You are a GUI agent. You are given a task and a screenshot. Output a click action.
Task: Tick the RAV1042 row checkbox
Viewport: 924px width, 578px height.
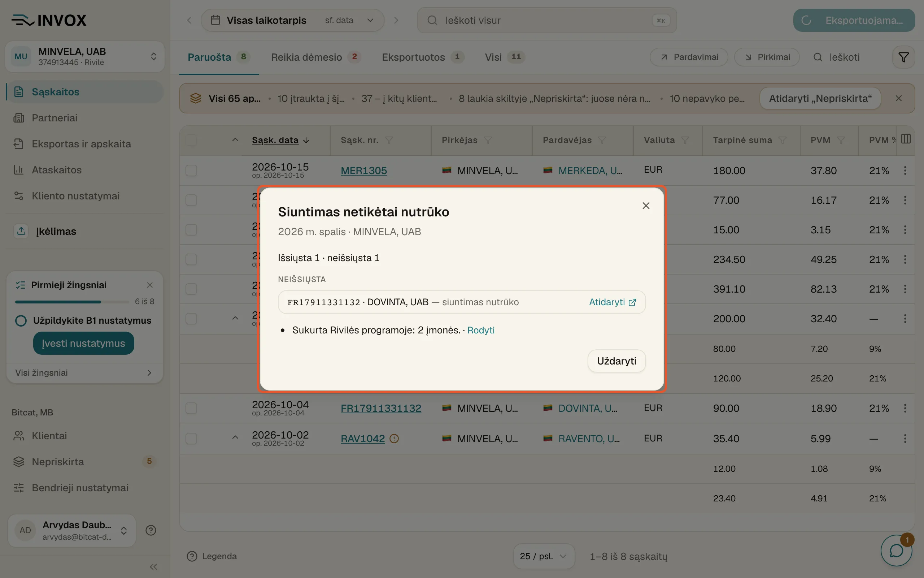click(191, 439)
